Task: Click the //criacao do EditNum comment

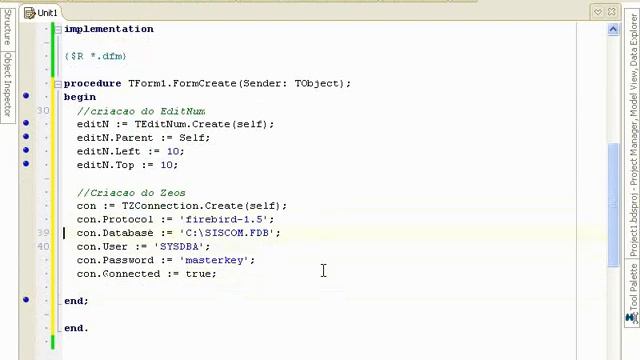Action: click(141, 111)
